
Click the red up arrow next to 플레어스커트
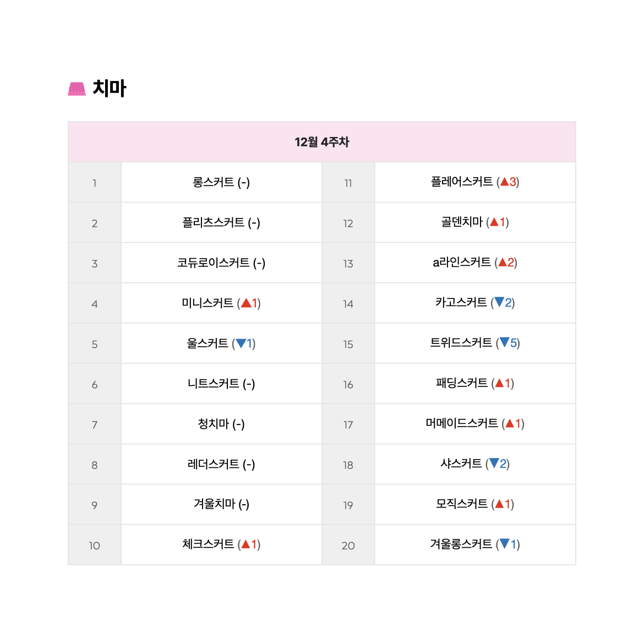(x=505, y=182)
